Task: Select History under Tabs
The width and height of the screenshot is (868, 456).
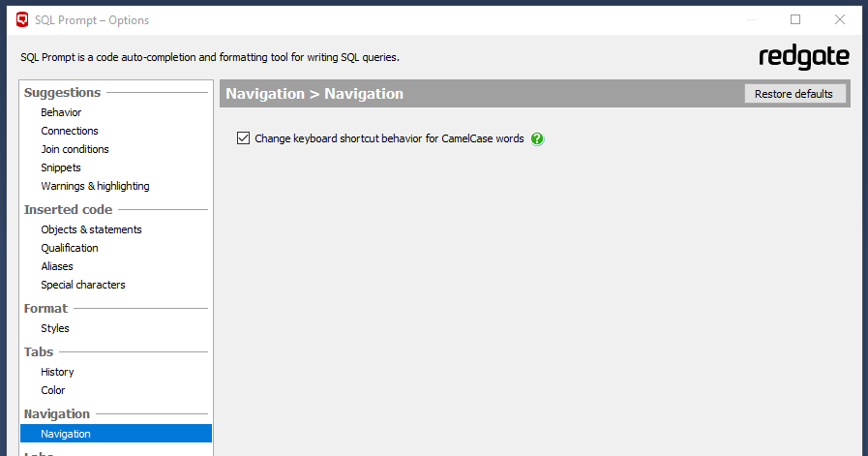Action: 57,372
